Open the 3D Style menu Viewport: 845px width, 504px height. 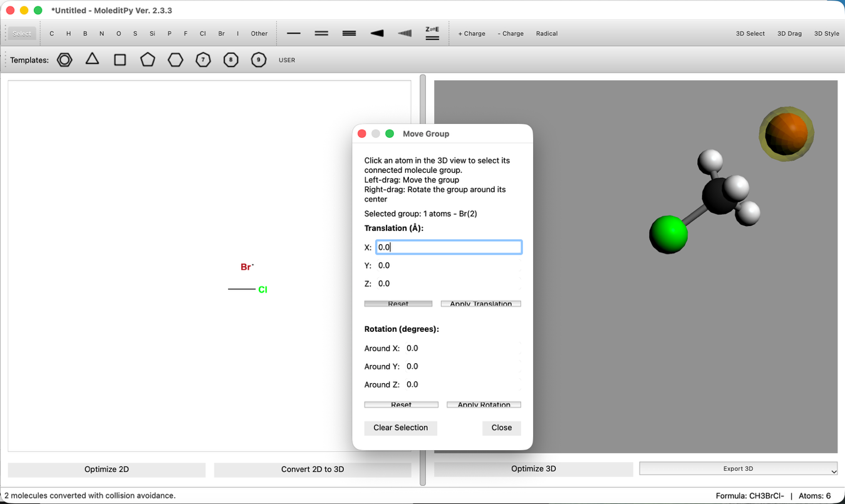(x=826, y=34)
